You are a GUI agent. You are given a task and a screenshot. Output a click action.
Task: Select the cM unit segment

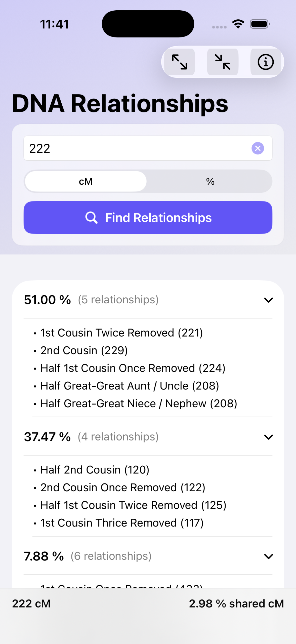point(86,181)
